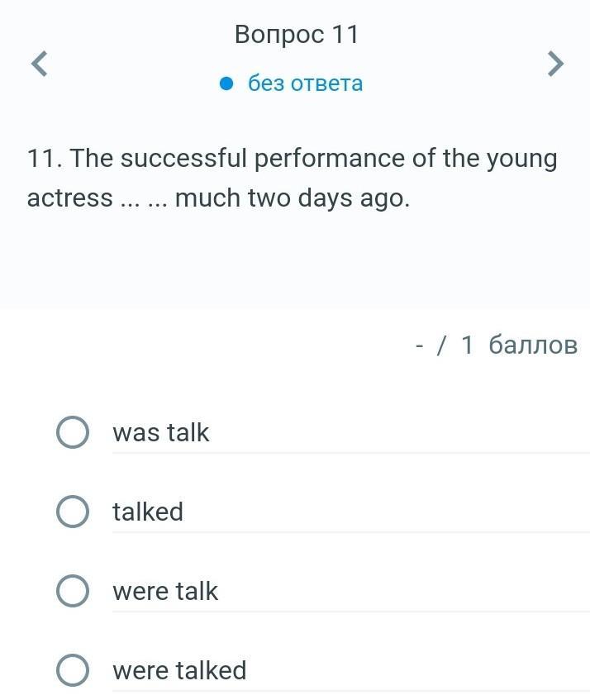Click the "was talk" answer text
The height and width of the screenshot is (700, 590).
[x=161, y=432]
